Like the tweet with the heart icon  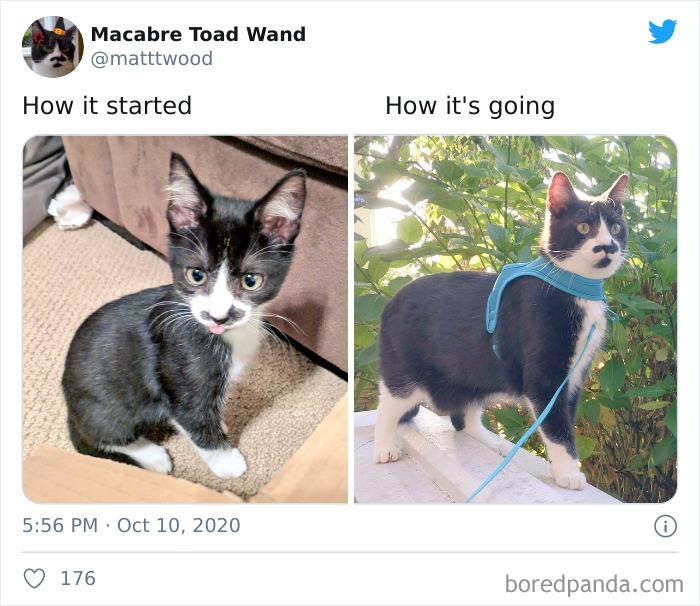[34, 578]
